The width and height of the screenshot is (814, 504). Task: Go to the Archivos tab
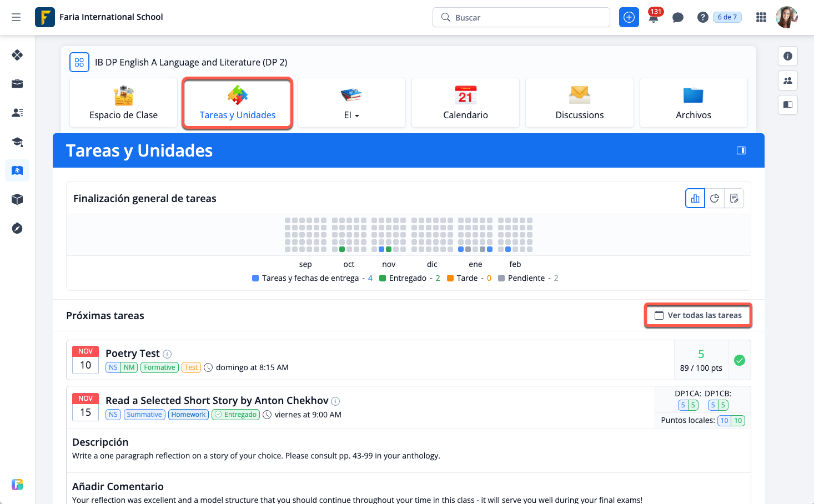[693, 103]
